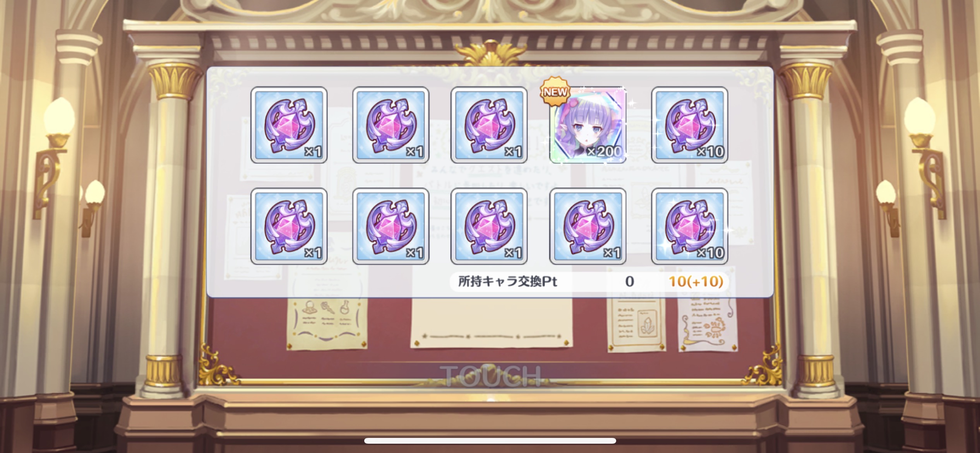
Task: Tap the previous exchange points value 0
Action: tap(629, 281)
